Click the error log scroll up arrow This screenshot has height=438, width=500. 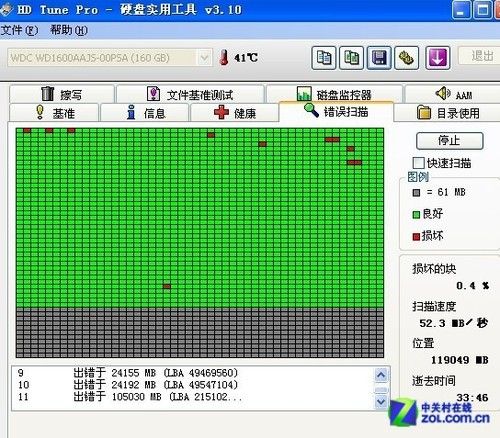coord(381,375)
